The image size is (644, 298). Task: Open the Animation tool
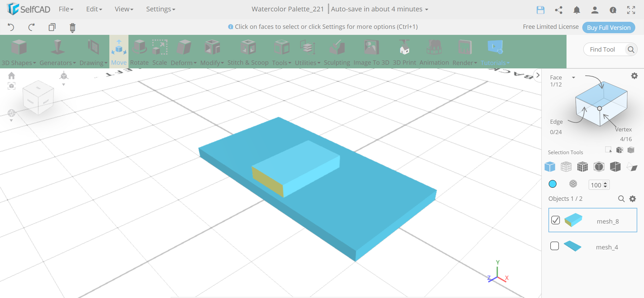(434, 52)
